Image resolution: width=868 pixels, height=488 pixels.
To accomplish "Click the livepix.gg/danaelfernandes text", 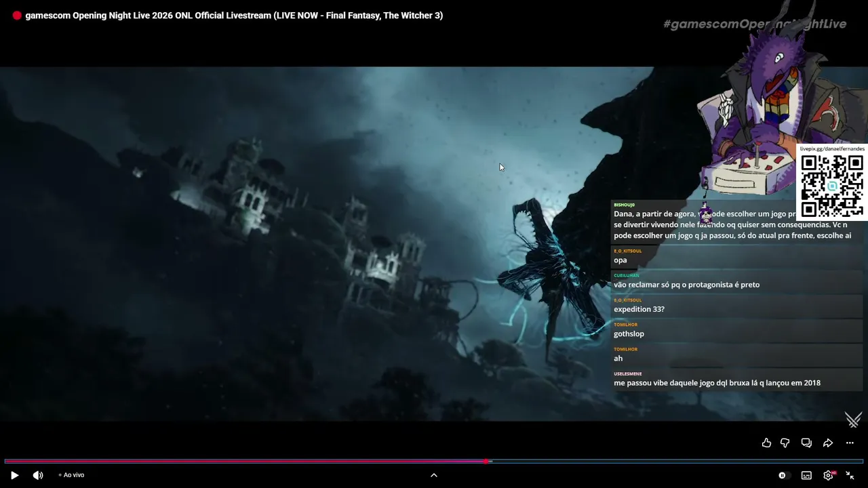I will [832, 148].
